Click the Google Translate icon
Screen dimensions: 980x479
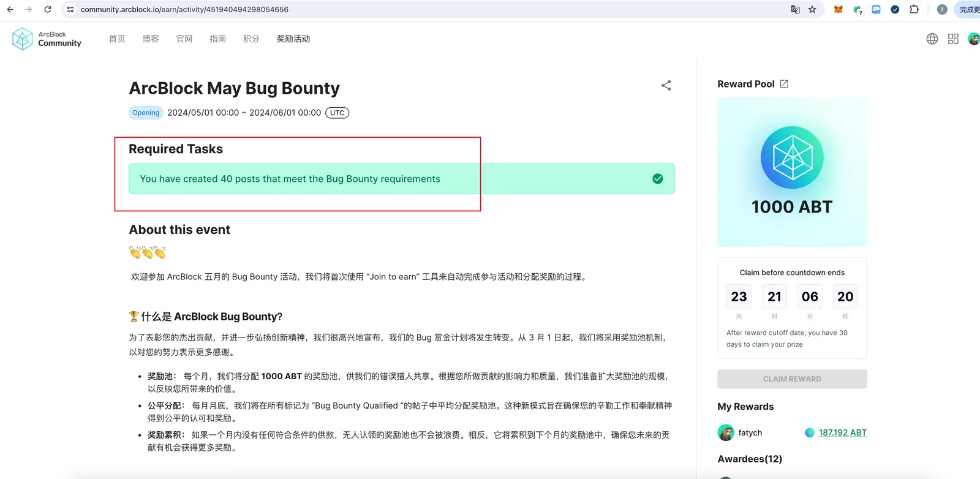tap(795, 9)
